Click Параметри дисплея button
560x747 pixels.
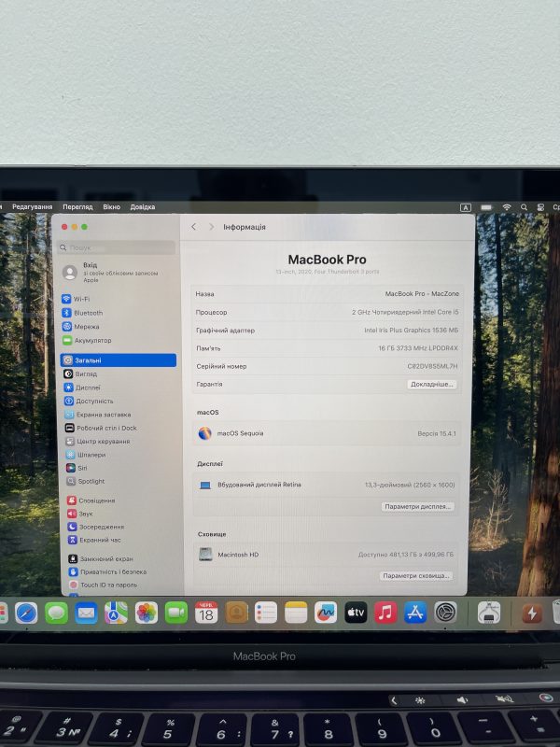[x=417, y=506]
